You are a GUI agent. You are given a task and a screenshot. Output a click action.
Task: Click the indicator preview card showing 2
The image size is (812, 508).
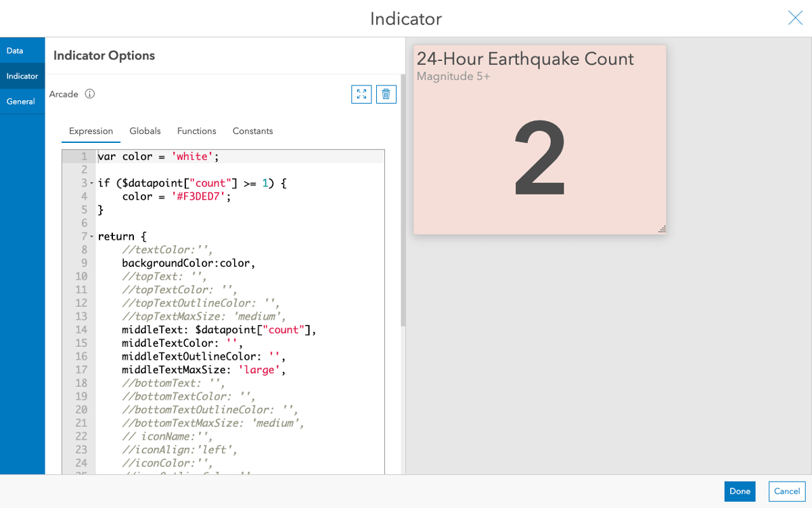tap(539, 140)
